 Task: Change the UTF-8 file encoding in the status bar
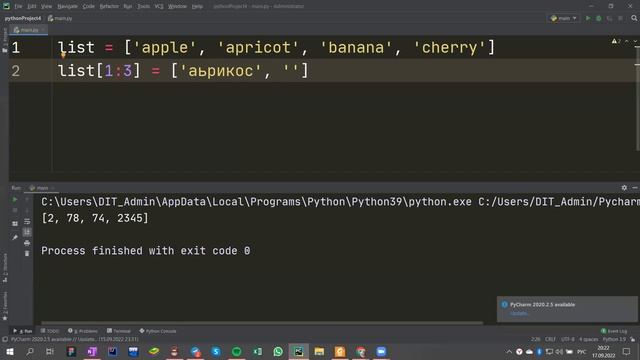568,339
